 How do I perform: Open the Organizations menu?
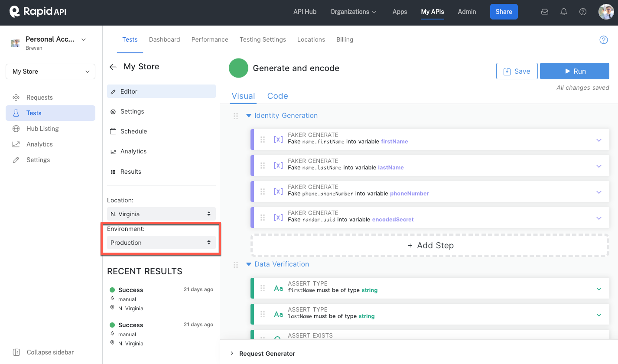[x=353, y=12]
